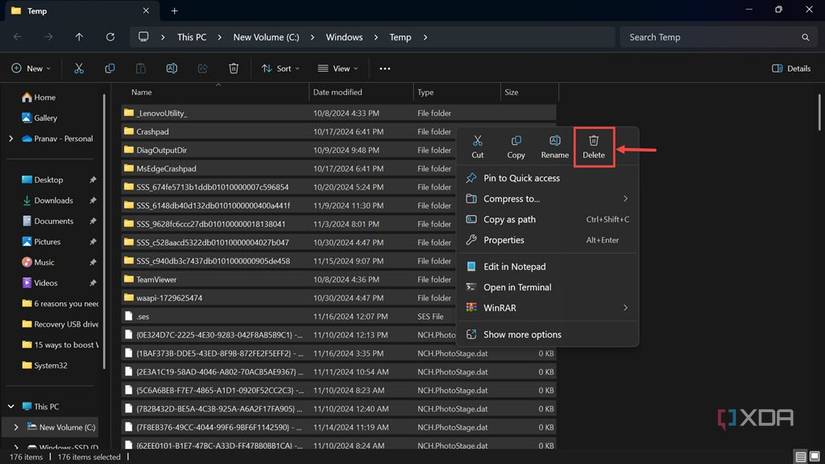Collapse the This PC tree node

11,407
